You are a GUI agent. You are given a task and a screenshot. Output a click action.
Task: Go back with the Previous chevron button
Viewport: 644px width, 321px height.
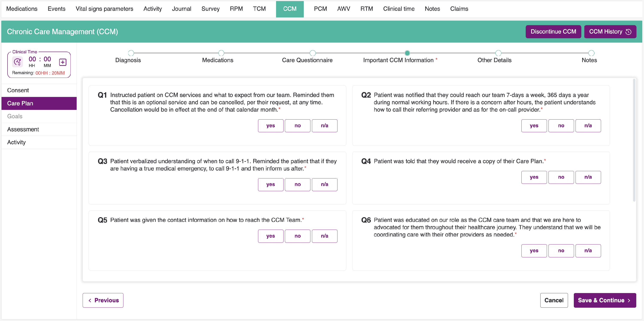click(103, 300)
